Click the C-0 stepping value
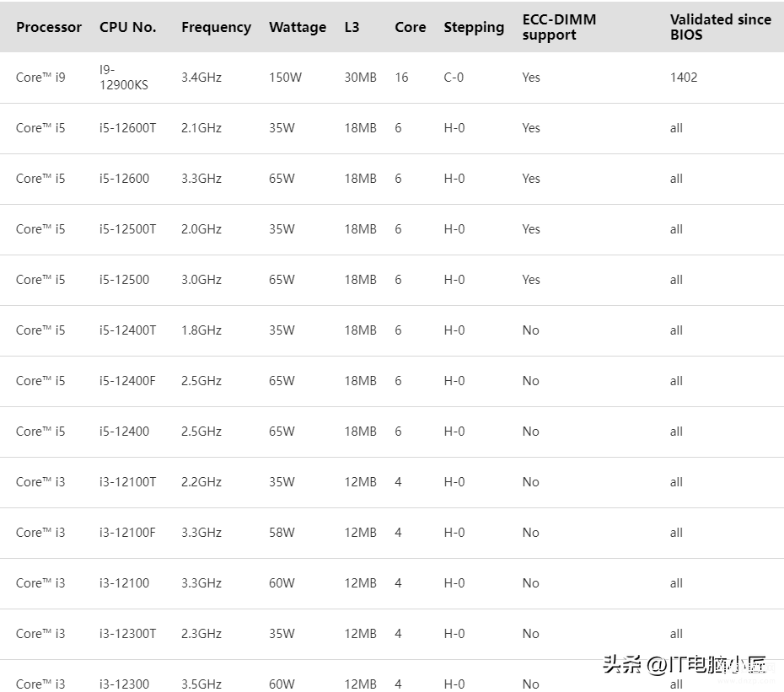The width and height of the screenshot is (784, 692). (454, 78)
